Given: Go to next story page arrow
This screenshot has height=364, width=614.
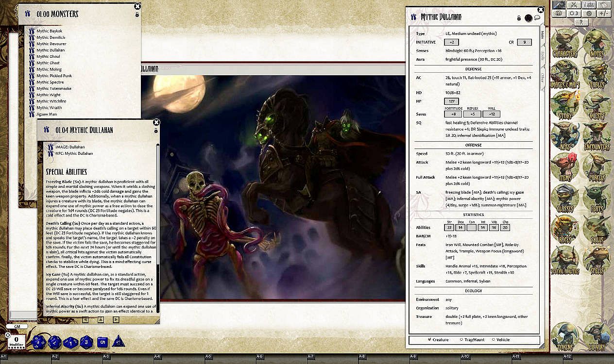Looking at the screenshot, I should pyautogui.click(x=116, y=319).
